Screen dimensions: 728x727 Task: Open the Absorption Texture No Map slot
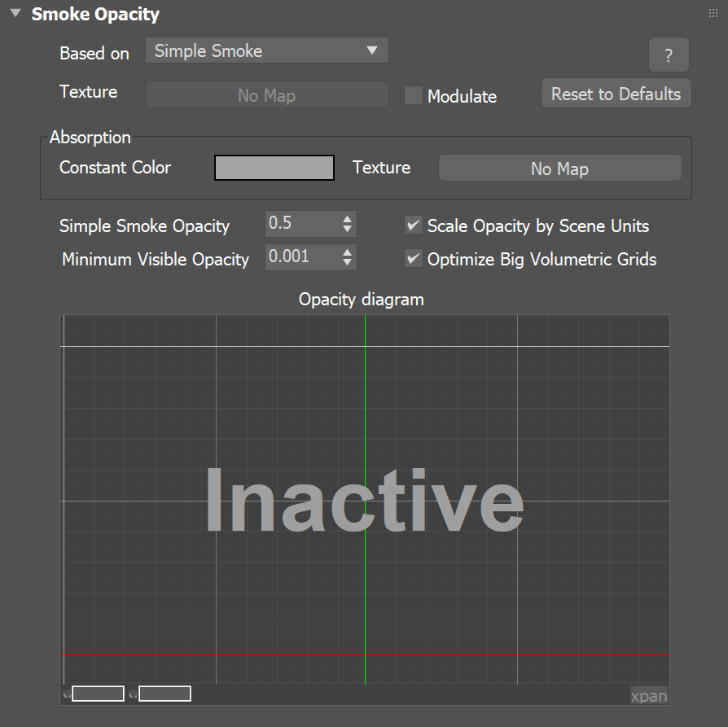[x=559, y=168]
